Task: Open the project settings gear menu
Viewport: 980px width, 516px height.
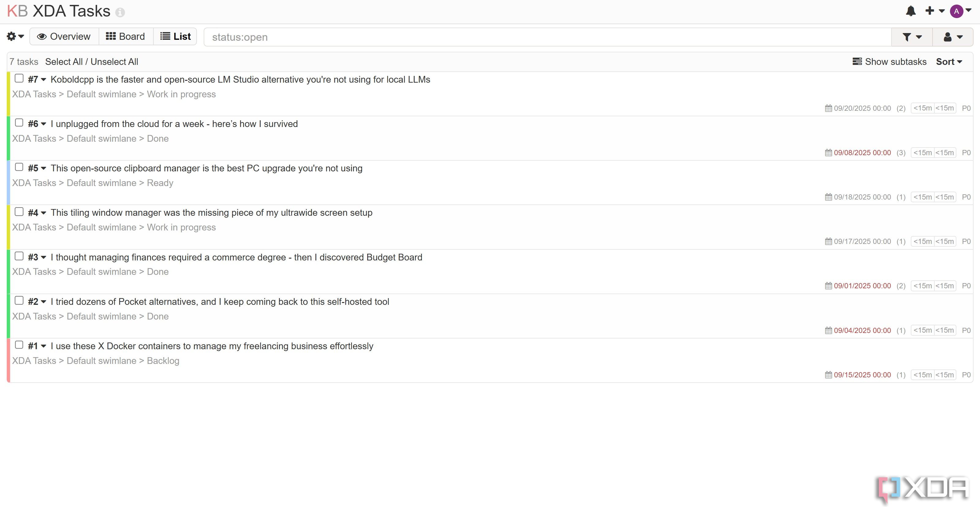Action: (x=15, y=36)
